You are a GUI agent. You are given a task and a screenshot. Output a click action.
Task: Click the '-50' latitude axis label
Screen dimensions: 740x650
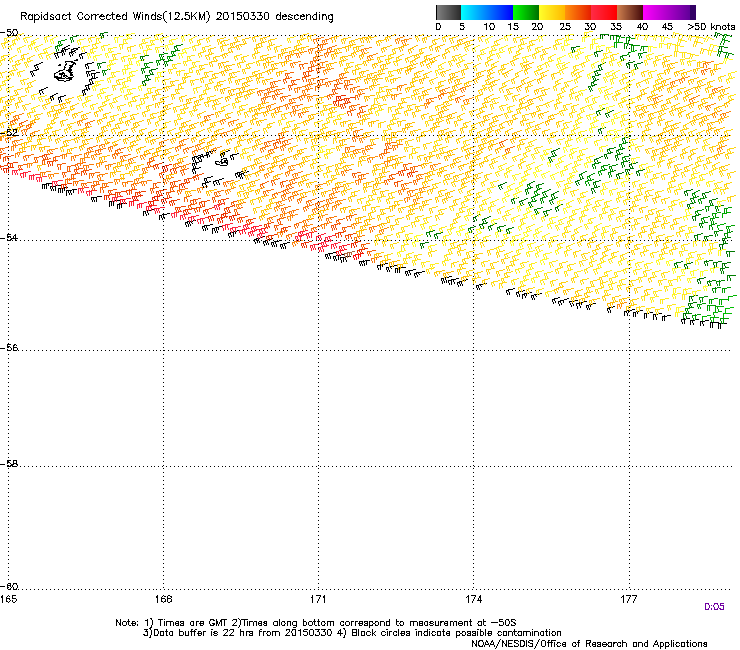click(x=9, y=33)
